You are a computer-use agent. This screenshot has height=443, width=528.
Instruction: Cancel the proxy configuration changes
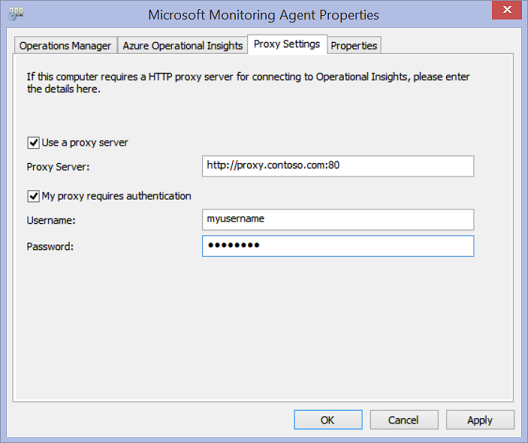[404, 420]
